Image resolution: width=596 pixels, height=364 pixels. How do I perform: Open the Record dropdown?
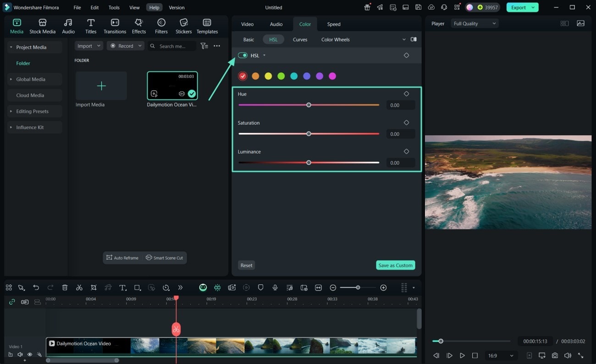coord(126,46)
